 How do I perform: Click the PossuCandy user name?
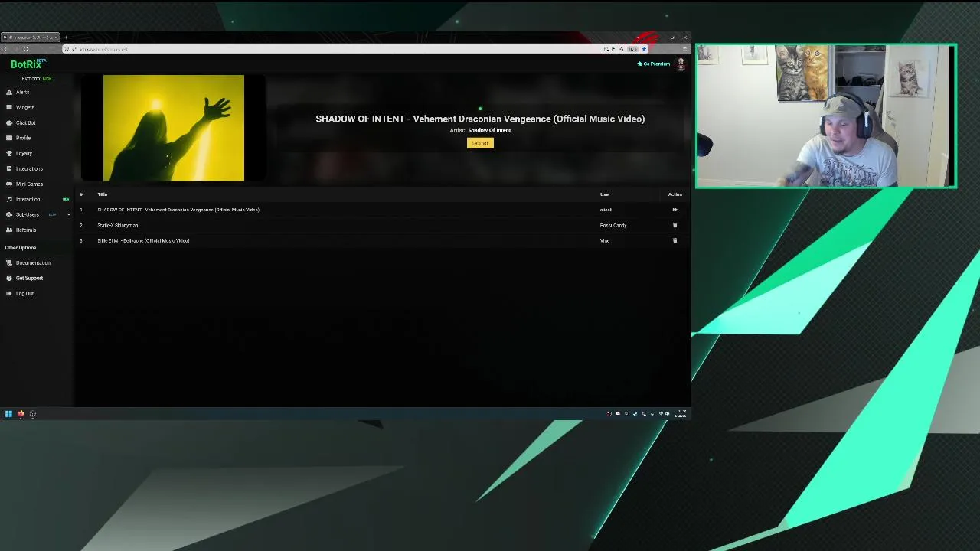pos(613,225)
